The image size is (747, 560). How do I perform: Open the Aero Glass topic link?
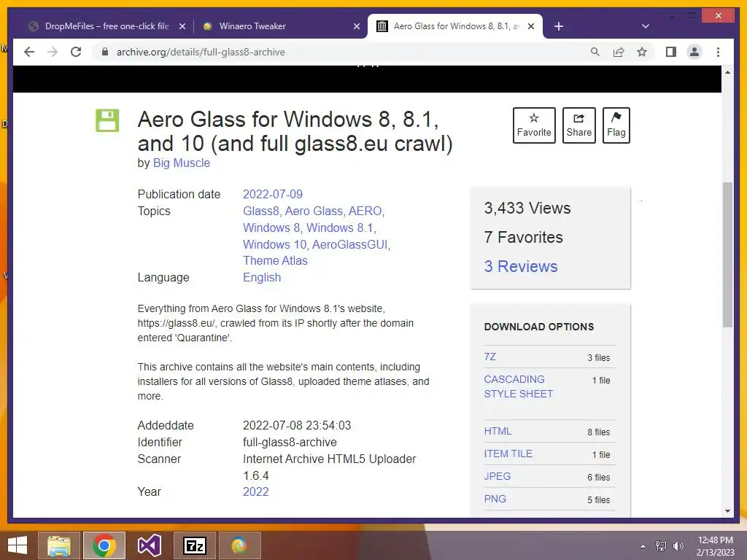pyautogui.click(x=314, y=211)
